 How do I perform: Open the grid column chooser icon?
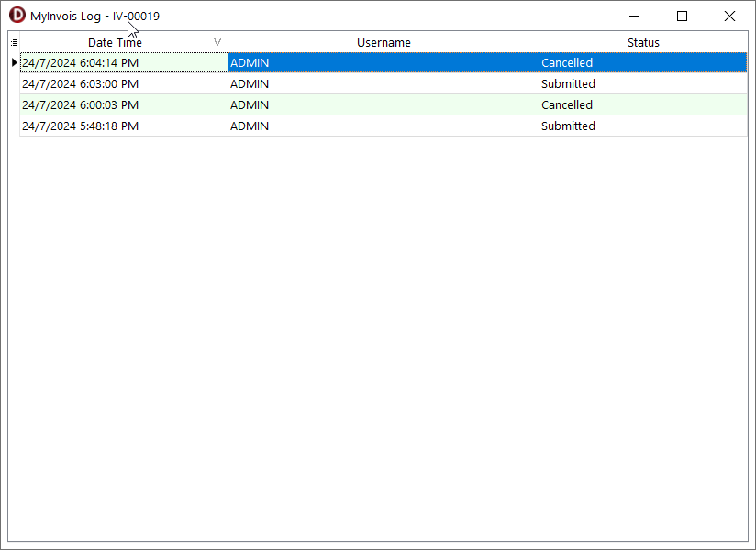pos(14,42)
